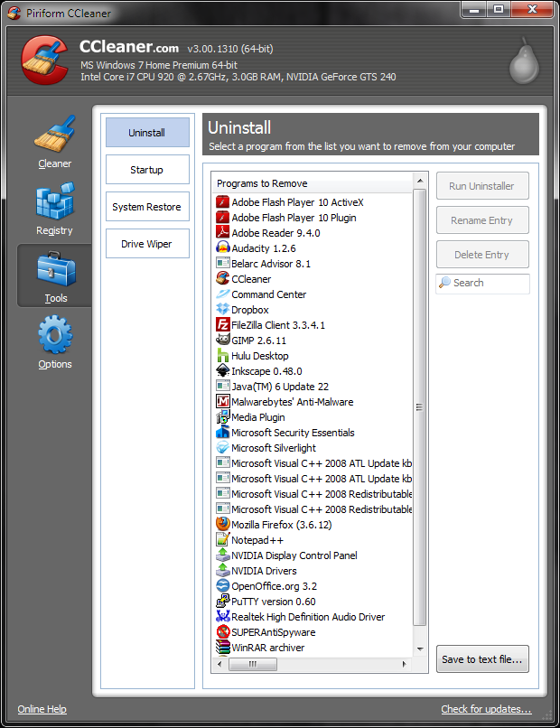The height and width of the screenshot is (728, 560).
Task: Click the SUPERAntiSpyware icon
Action: point(223,631)
